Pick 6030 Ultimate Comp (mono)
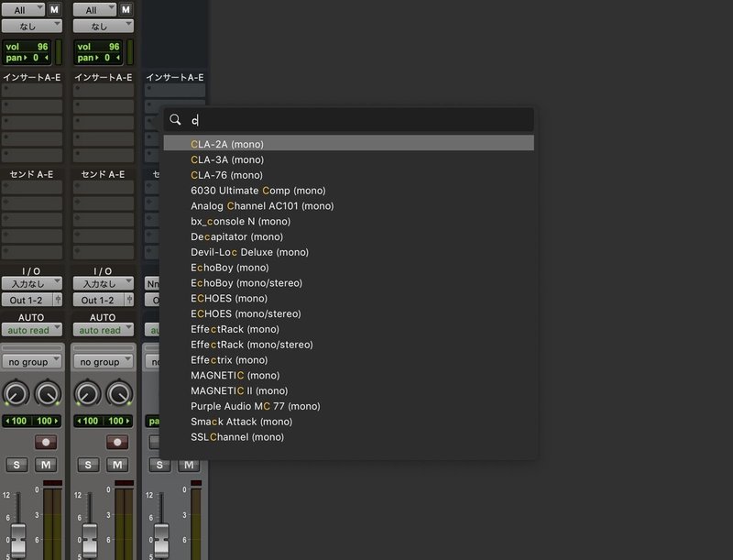The image size is (733, 560). click(x=349, y=191)
